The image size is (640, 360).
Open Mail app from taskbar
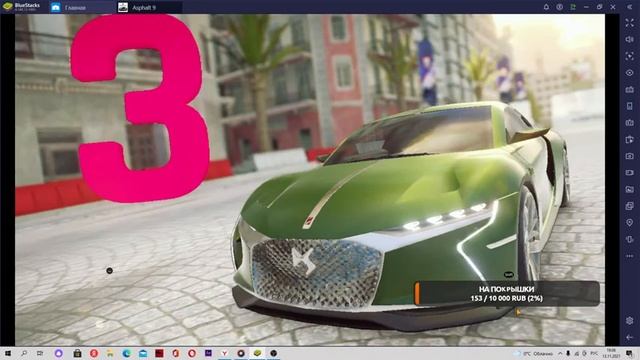(142, 353)
